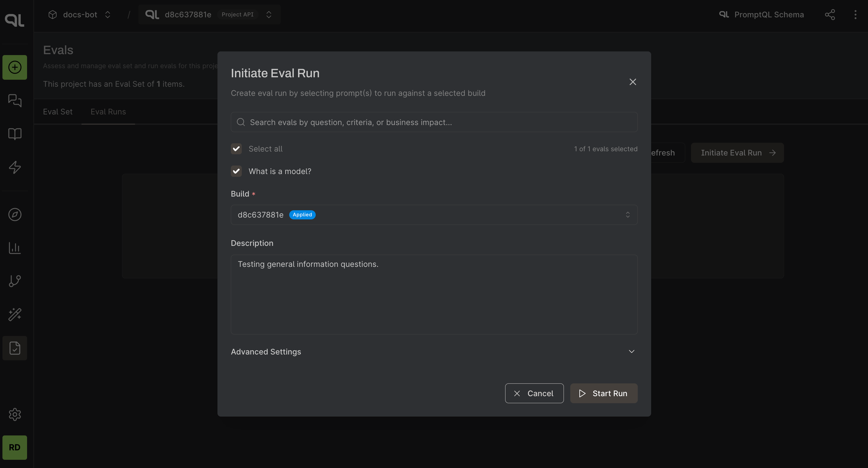Screen dimensions: 868x468
Task: Click the '1 of 1 evals selected' text
Action: pyautogui.click(x=606, y=149)
